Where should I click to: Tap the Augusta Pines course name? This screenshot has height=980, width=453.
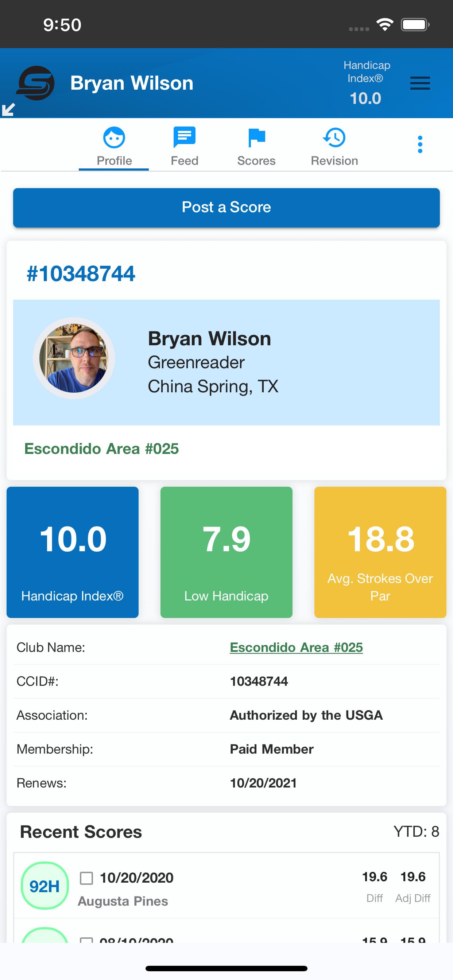[123, 901]
